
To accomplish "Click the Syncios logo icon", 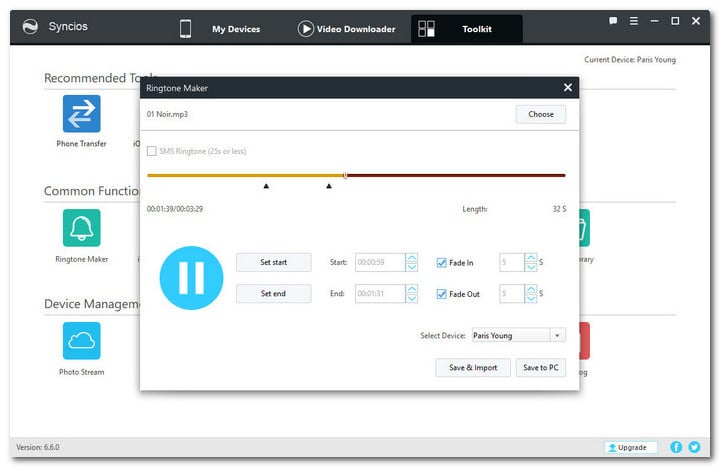I will (x=30, y=27).
